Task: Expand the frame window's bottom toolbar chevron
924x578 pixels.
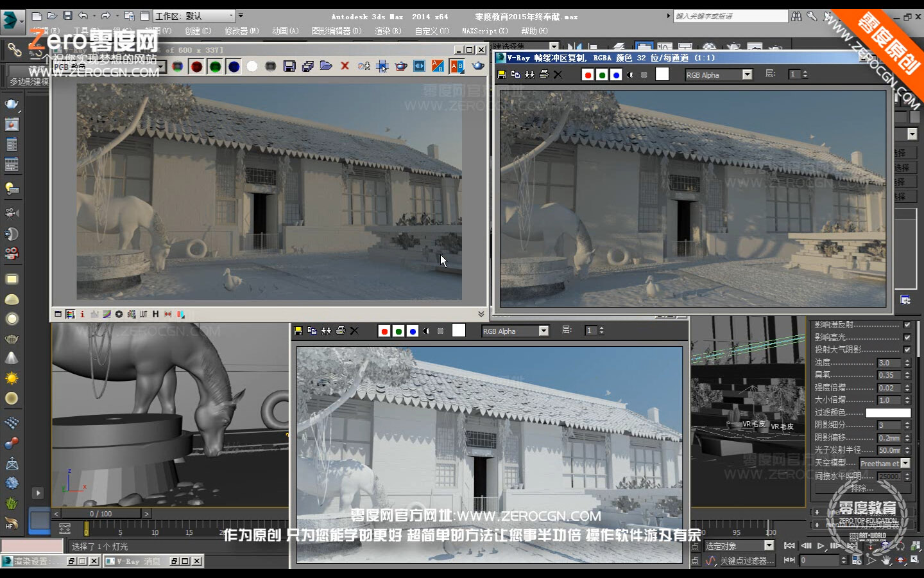Action: 481,314
